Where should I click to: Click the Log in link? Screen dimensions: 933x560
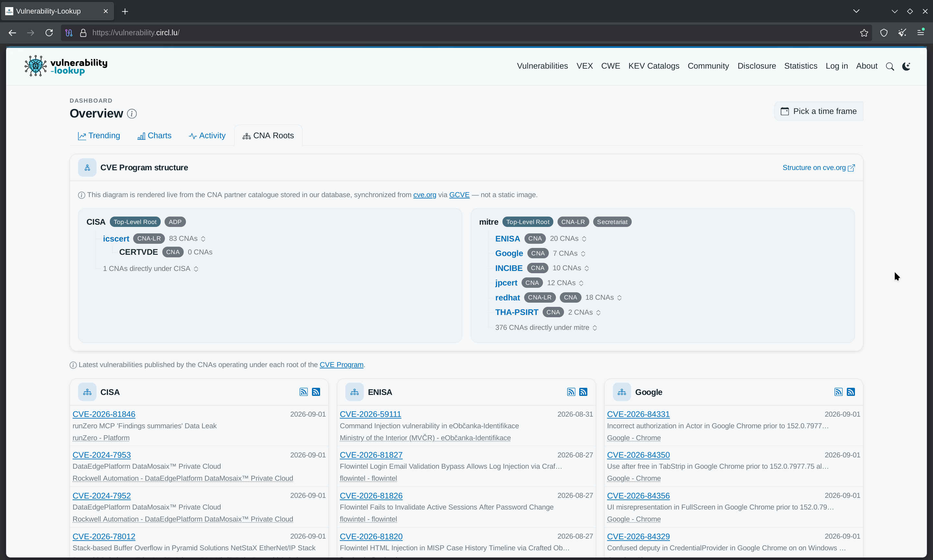click(836, 66)
